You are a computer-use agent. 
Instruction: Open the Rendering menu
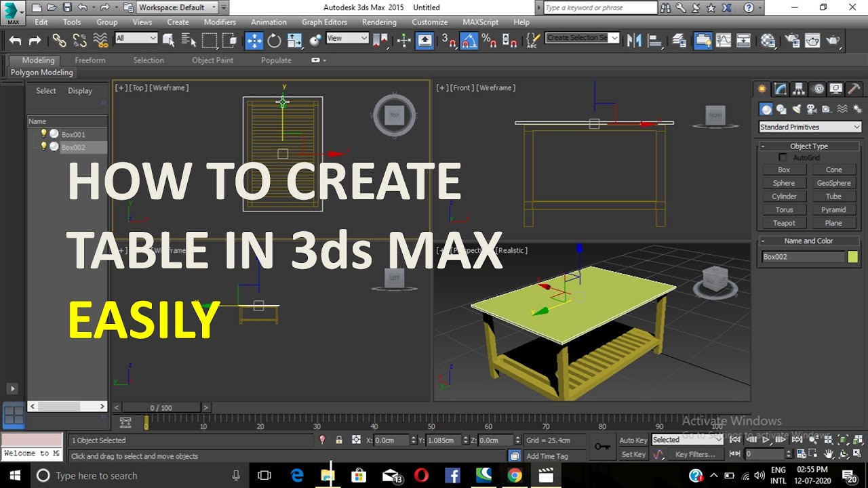tap(379, 22)
